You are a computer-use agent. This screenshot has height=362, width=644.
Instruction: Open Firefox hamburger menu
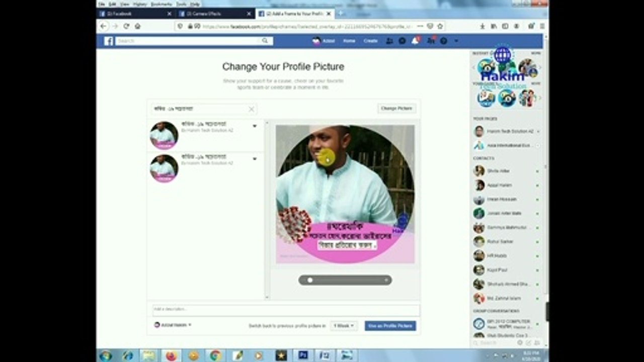coord(542,26)
